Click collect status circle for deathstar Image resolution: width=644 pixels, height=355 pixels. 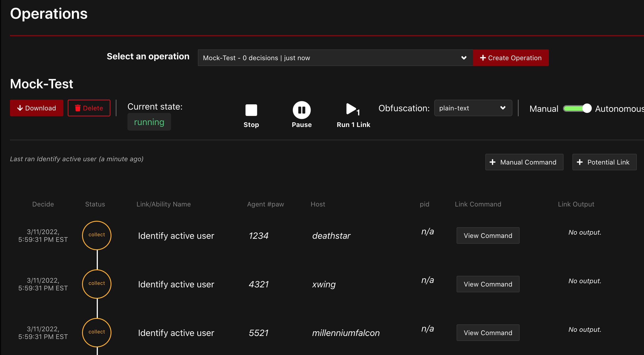pyautogui.click(x=97, y=235)
